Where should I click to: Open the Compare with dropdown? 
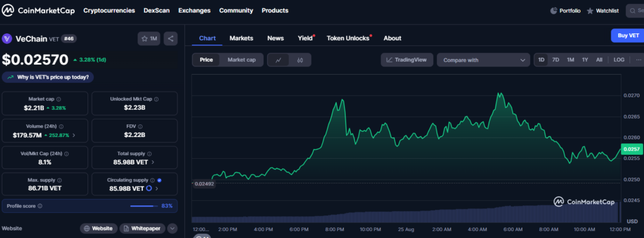click(x=484, y=60)
